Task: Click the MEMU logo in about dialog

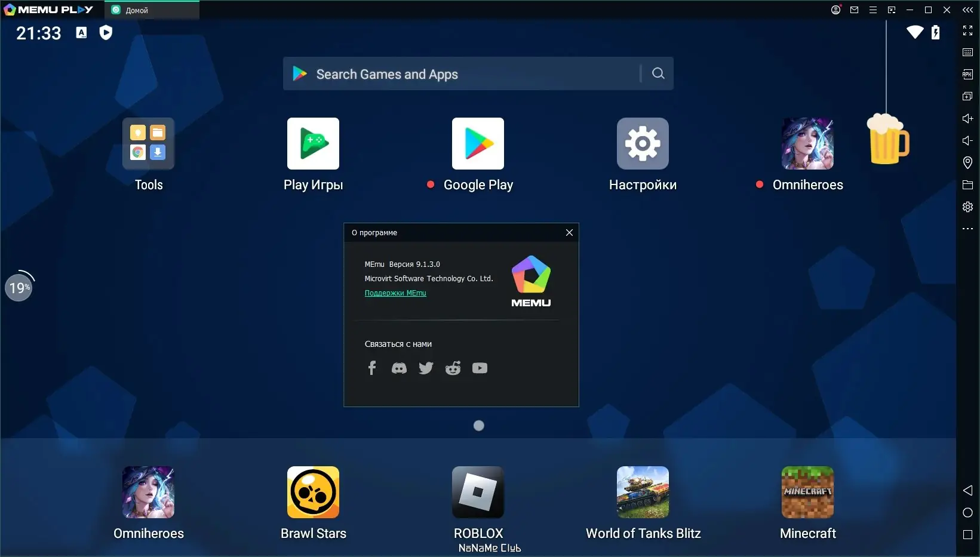Action: [x=531, y=281]
